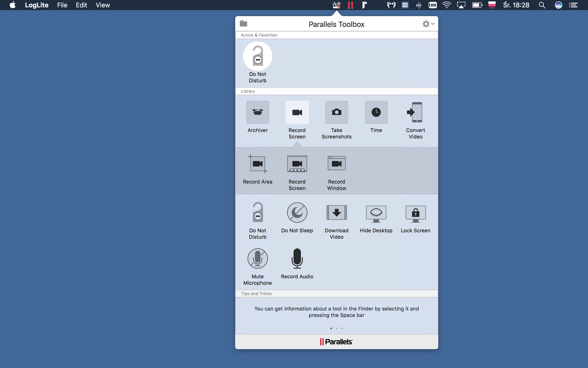The image size is (588, 368).
Task: Click the clock showing Śr. 18:28
Action: (516, 5)
